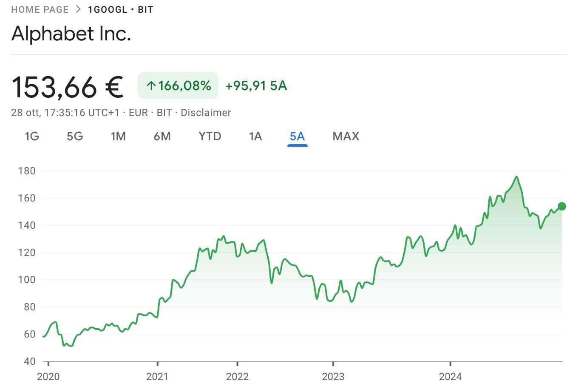Switch to the 1A time range

[x=255, y=136]
